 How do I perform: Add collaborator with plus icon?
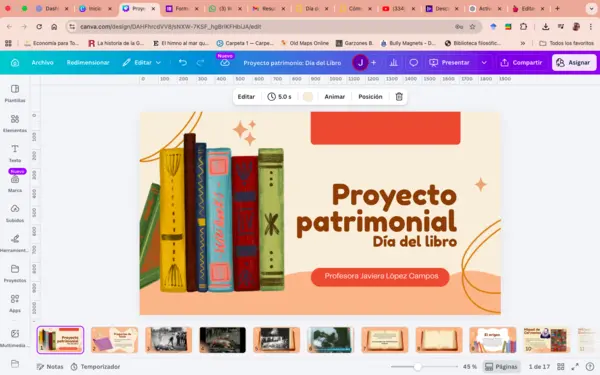[373, 62]
